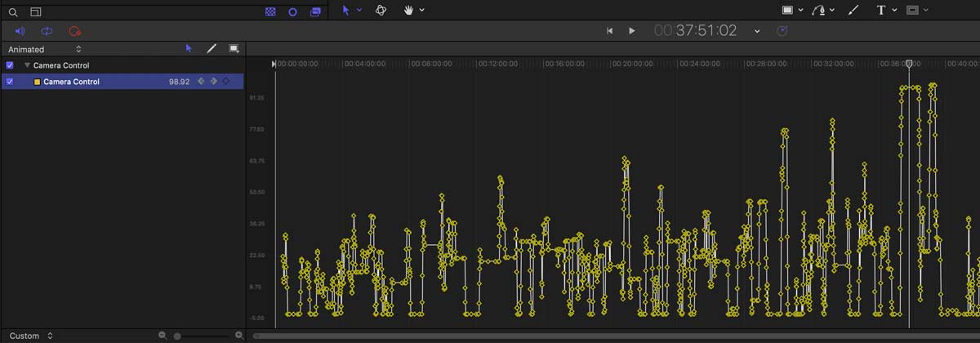This screenshot has width=980, height=343.
Task: Select the Bezier pen tool
Action: (819, 10)
